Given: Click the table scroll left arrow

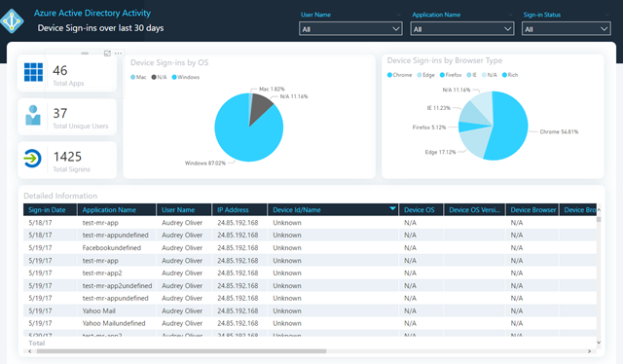Looking at the screenshot, I should pos(30,351).
